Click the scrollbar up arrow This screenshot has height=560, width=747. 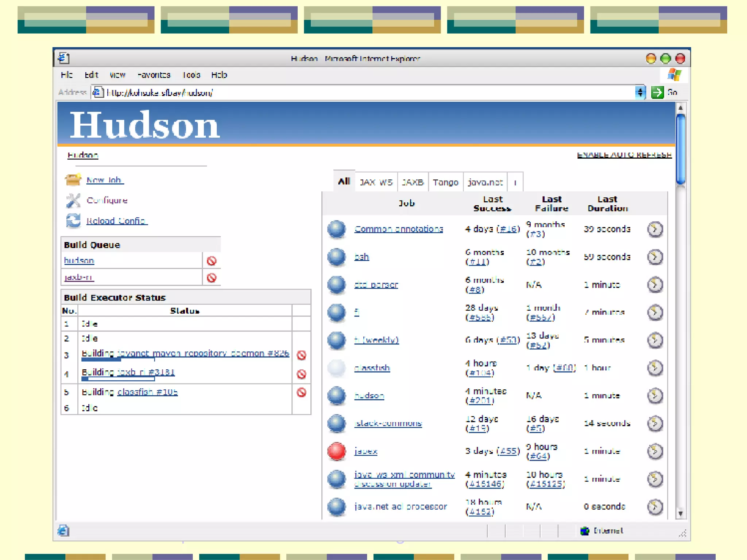point(680,108)
